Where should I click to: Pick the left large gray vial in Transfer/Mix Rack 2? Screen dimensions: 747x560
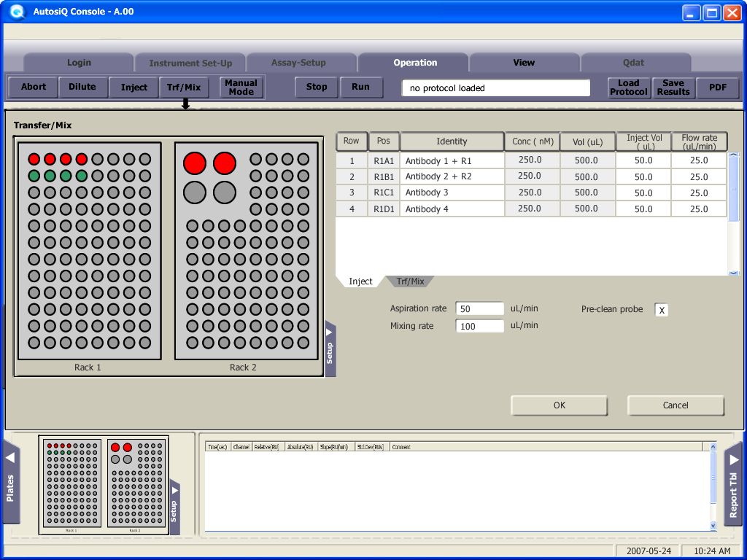[x=194, y=192]
